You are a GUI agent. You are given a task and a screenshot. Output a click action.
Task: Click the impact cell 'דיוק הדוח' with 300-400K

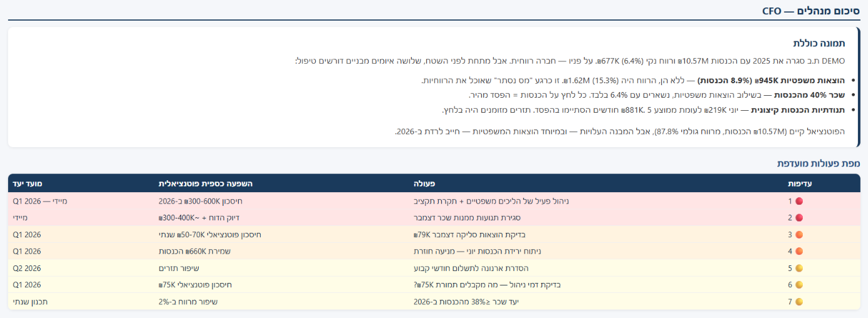[x=199, y=218]
